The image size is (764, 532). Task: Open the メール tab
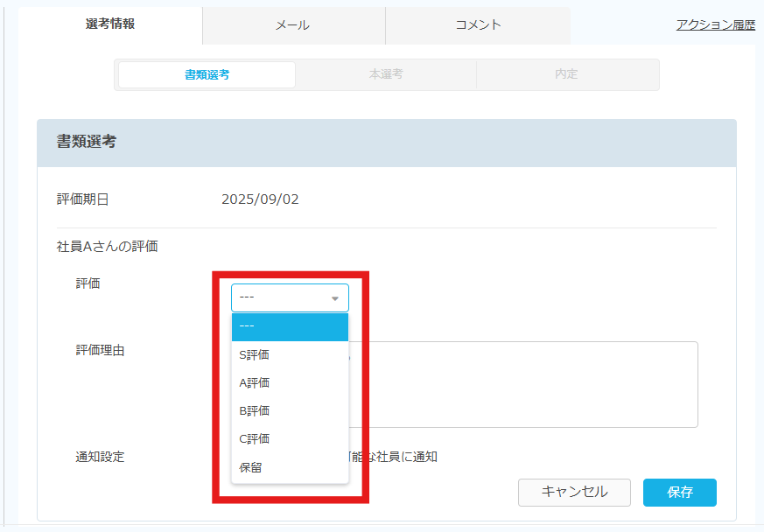pyautogui.click(x=292, y=25)
